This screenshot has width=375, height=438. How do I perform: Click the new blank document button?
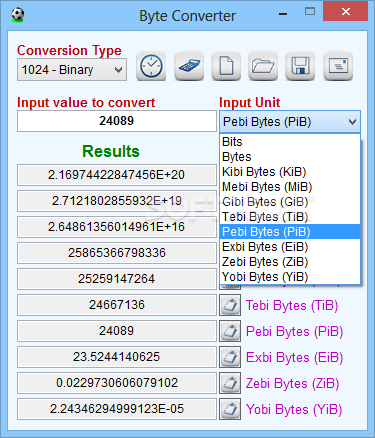pos(226,66)
